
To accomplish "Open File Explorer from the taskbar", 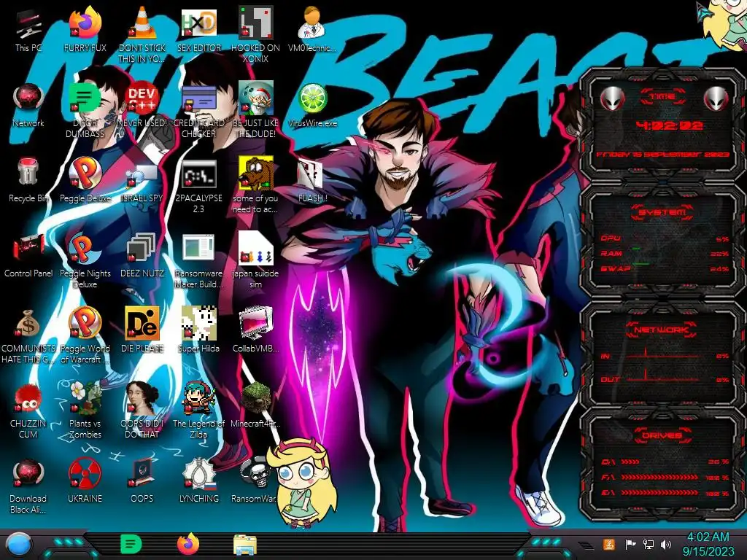I will click(245, 545).
